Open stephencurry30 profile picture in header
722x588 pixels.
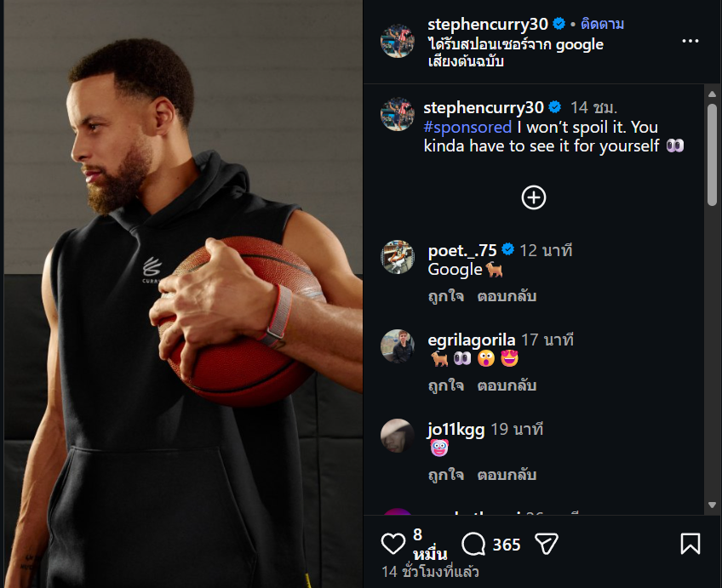(398, 41)
